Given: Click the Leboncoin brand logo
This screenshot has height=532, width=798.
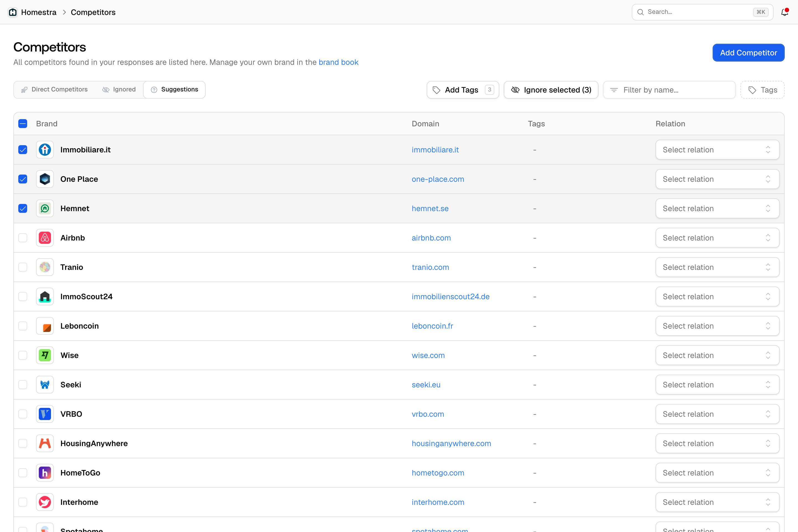Looking at the screenshot, I should [45, 326].
